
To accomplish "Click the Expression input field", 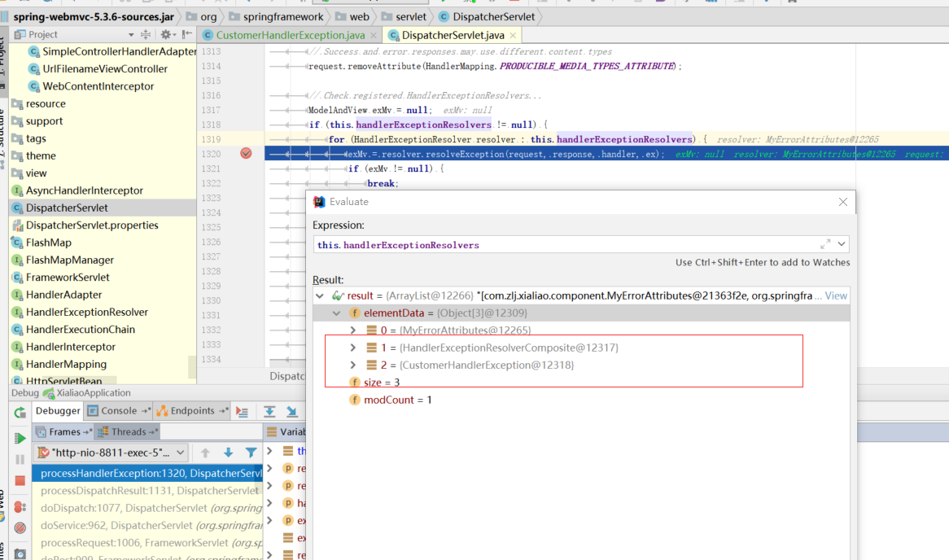I will [x=566, y=244].
